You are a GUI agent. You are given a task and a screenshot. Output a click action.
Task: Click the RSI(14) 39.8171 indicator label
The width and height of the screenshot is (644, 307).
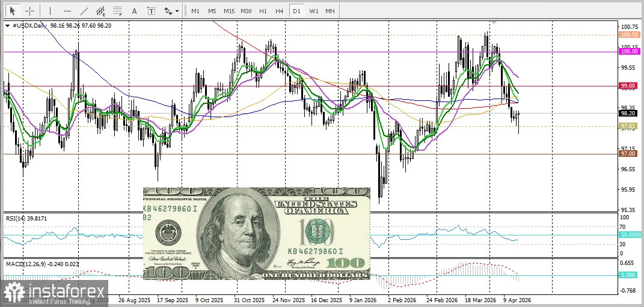pos(26,218)
